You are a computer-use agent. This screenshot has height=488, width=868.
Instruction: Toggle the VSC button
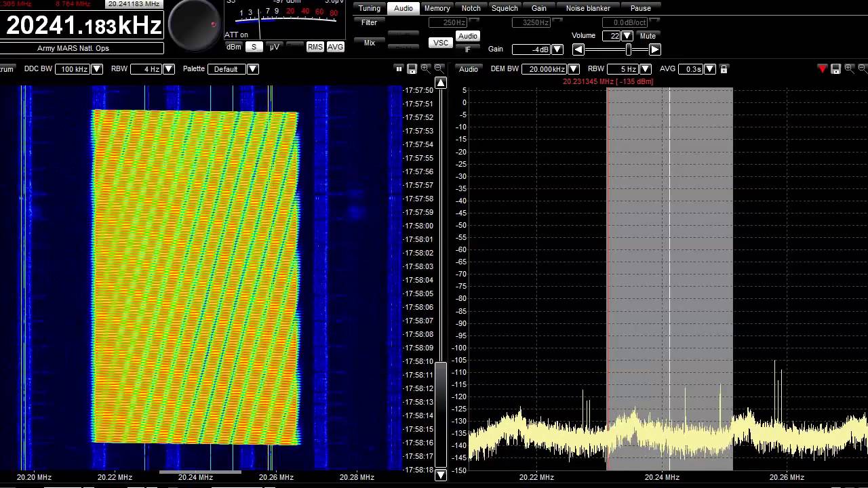point(441,43)
